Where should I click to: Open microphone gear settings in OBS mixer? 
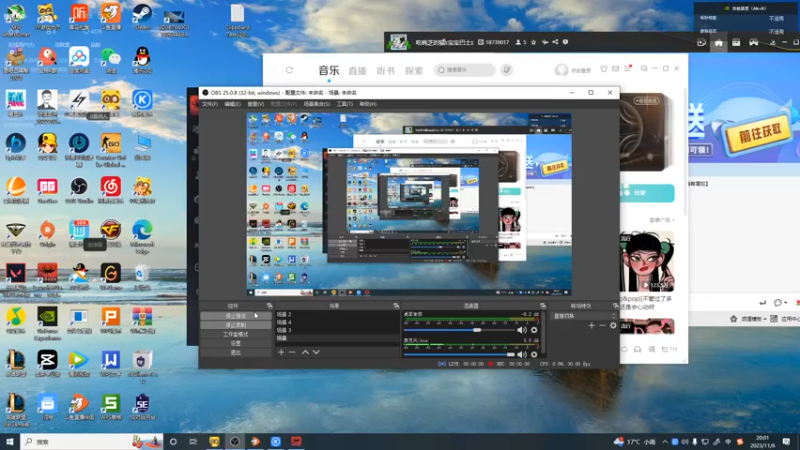pos(534,354)
